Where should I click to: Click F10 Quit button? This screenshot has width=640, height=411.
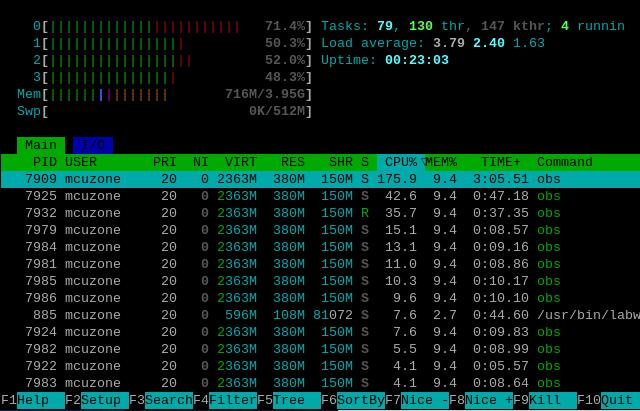click(609, 400)
